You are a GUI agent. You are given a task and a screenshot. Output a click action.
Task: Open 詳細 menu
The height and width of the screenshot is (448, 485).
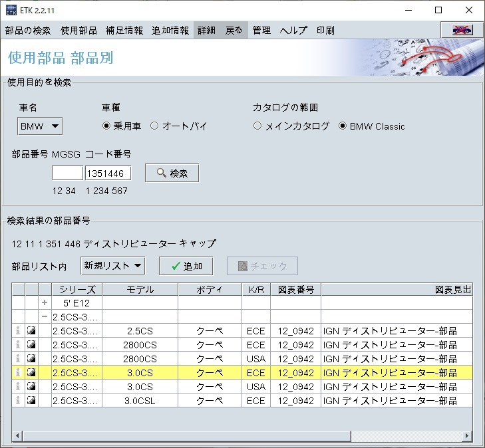click(x=207, y=31)
